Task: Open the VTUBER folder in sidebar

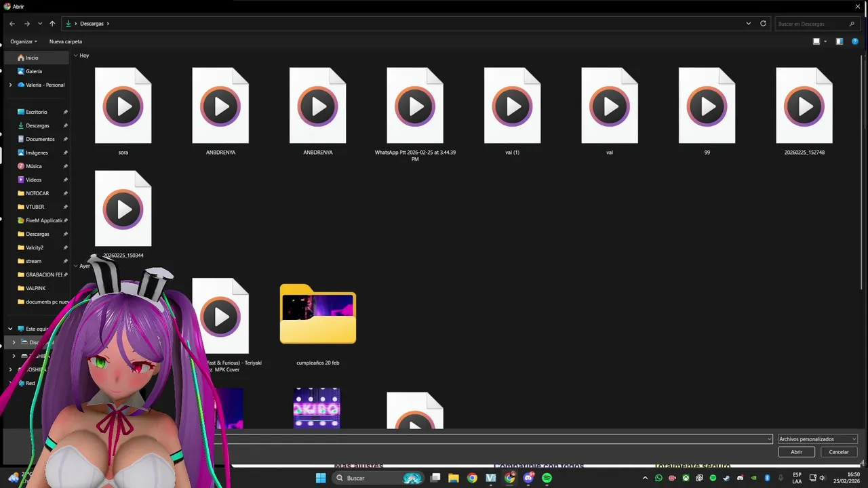Action: [x=36, y=207]
